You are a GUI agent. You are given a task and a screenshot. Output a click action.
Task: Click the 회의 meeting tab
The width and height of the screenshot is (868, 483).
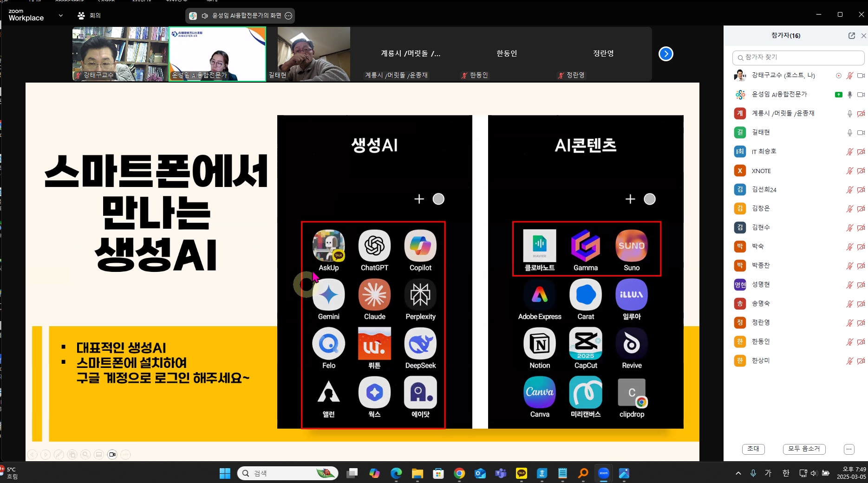[89, 15]
